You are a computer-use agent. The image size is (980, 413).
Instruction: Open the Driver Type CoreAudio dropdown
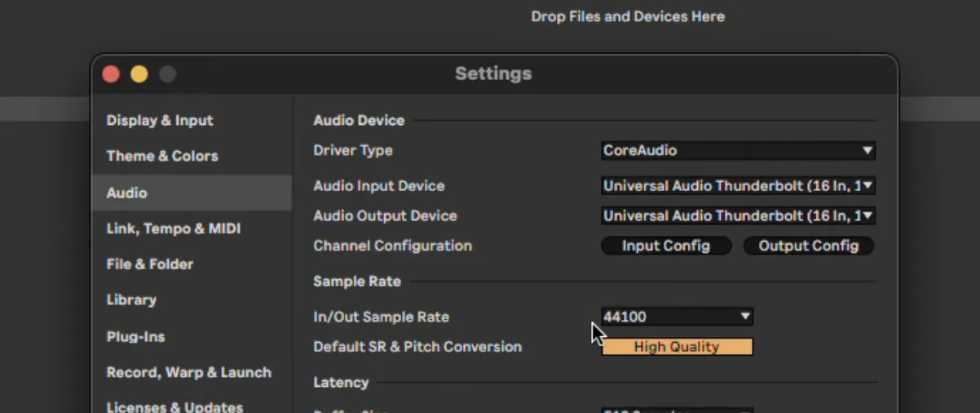[738, 150]
